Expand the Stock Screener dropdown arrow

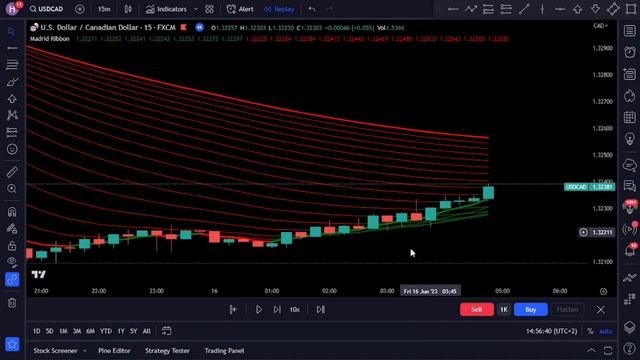click(x=84, y=351)
